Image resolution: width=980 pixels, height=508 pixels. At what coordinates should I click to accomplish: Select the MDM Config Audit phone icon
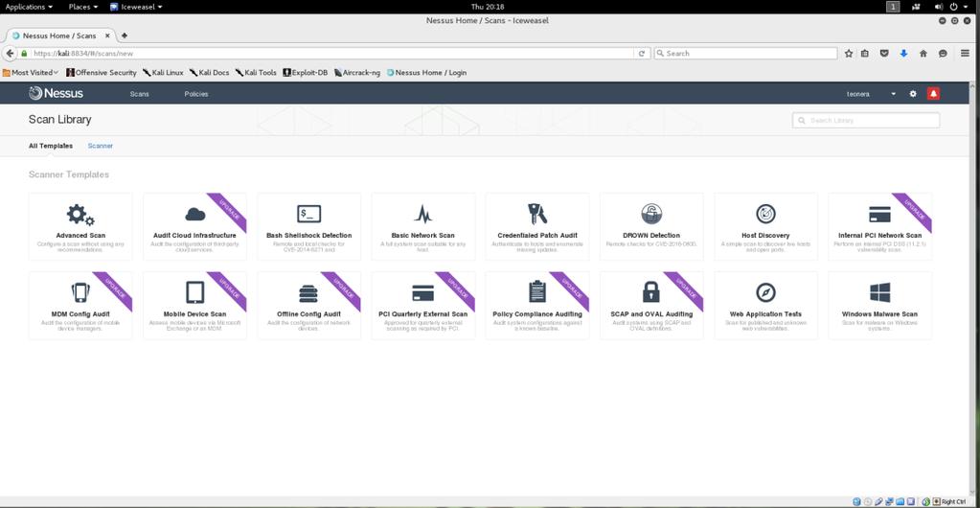point(80,292)
